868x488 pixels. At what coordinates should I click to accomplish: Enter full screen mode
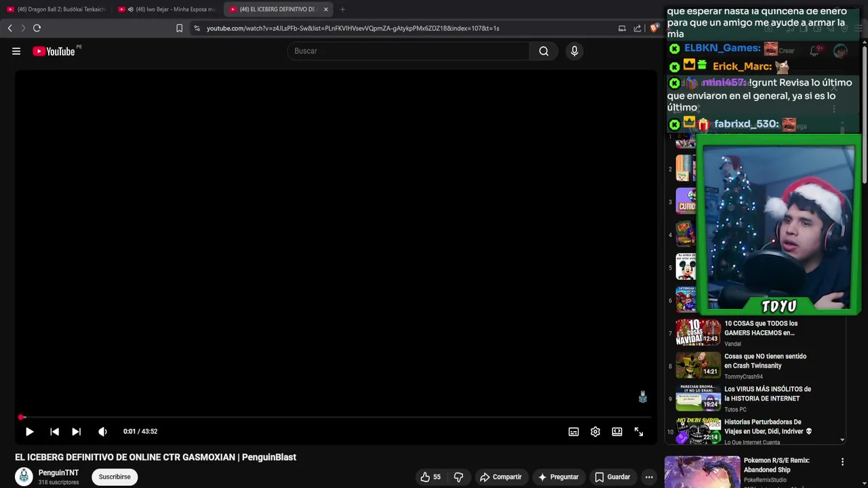tap(639, 432)
